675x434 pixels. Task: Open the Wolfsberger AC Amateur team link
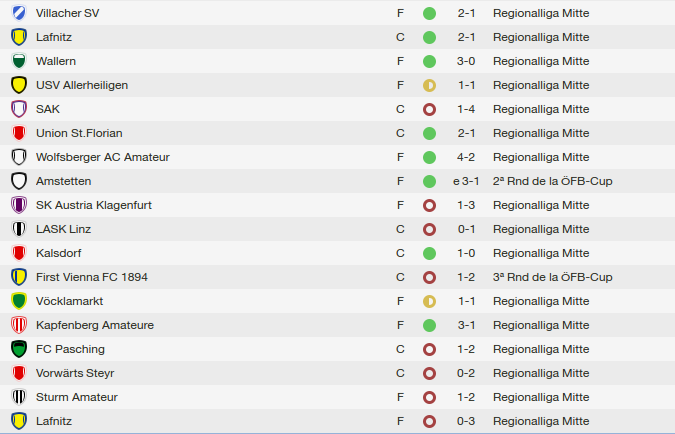103,157
